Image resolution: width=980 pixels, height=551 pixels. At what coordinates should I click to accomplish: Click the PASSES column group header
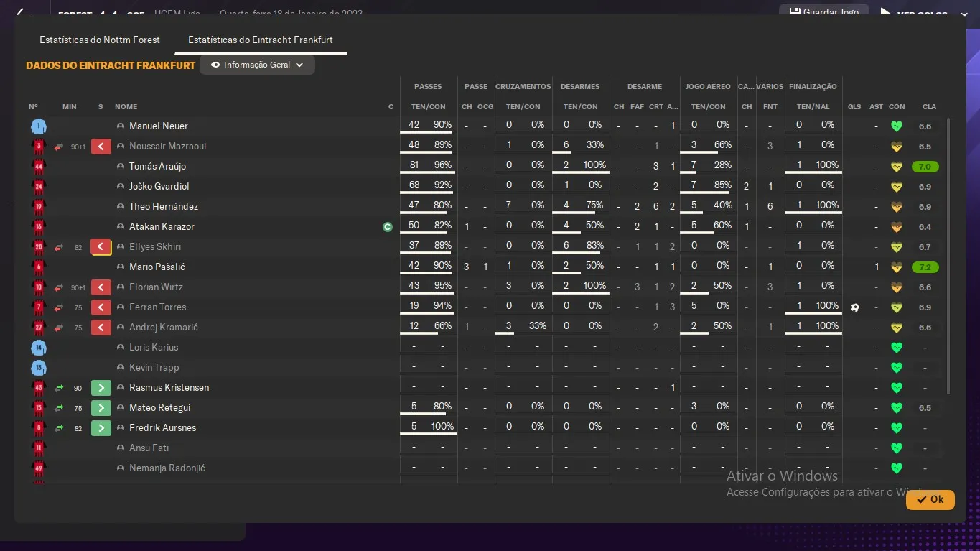click(x=428, y=87)
